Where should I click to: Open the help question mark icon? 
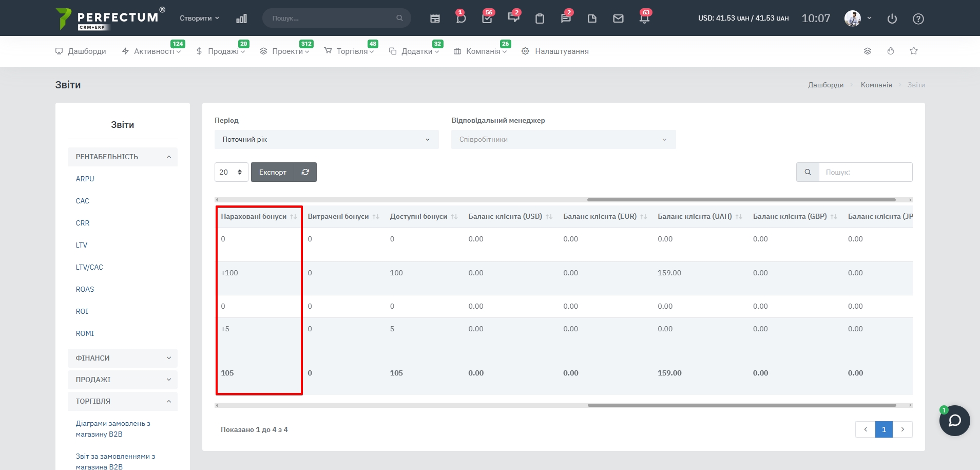(918, 18)
